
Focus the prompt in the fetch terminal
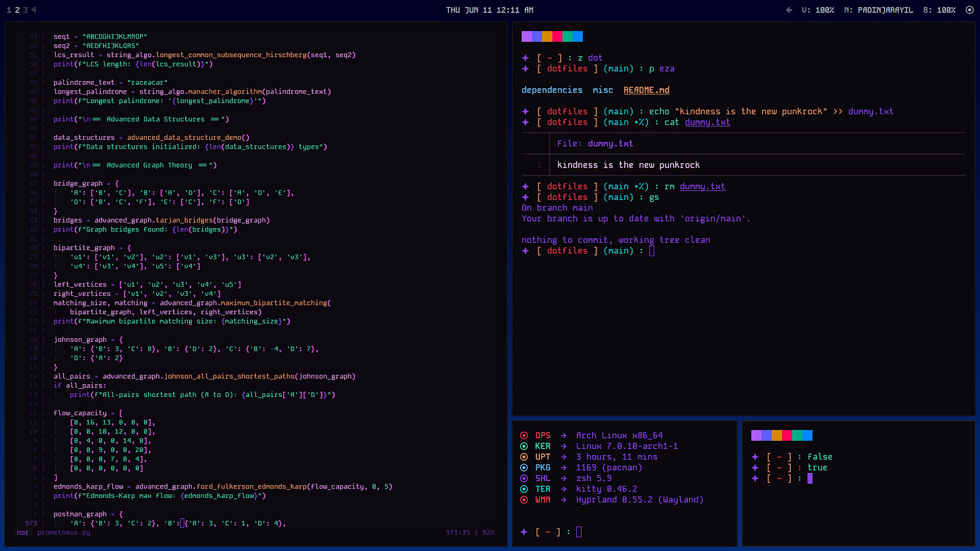click(579, 532)
